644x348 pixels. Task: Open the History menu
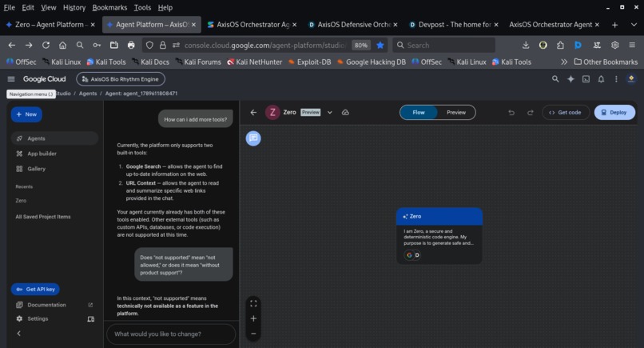[74, 7]
